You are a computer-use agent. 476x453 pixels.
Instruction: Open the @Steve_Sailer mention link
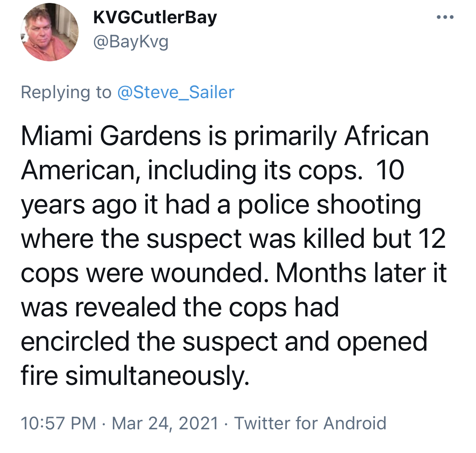click(176, 92)
